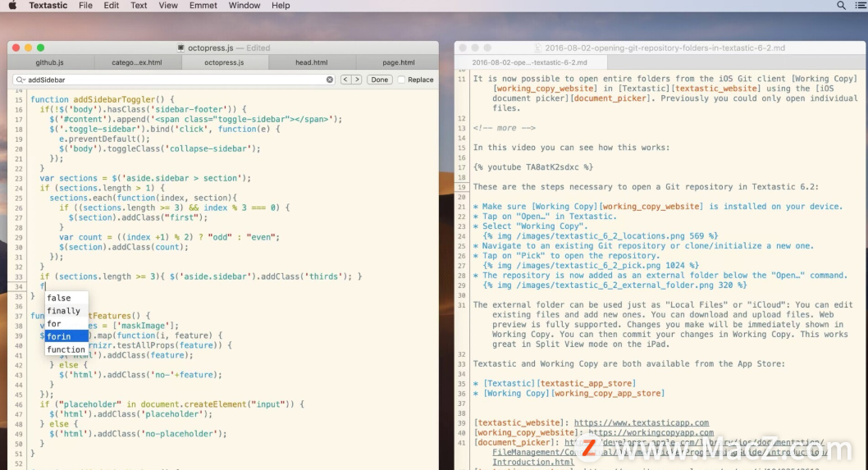Image resolution: width=868 pixels, height=470 pixels.
Task: Click the markdown document title icon
Action: [x=537, y=48]
